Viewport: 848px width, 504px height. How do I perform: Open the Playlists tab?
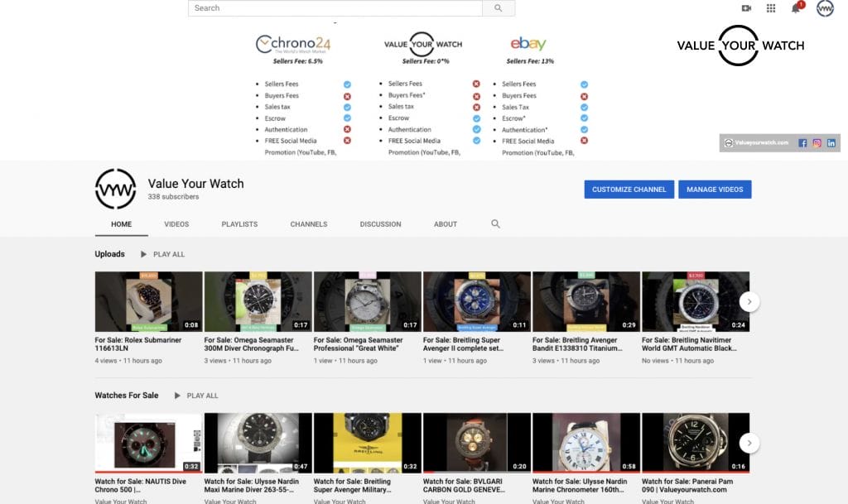239,224
